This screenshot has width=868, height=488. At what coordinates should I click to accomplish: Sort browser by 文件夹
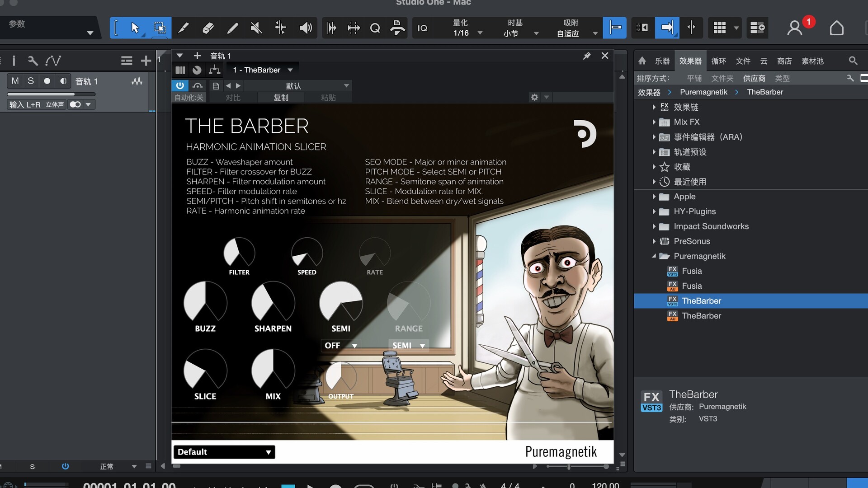pyautogui.click(x=722, y=79)
